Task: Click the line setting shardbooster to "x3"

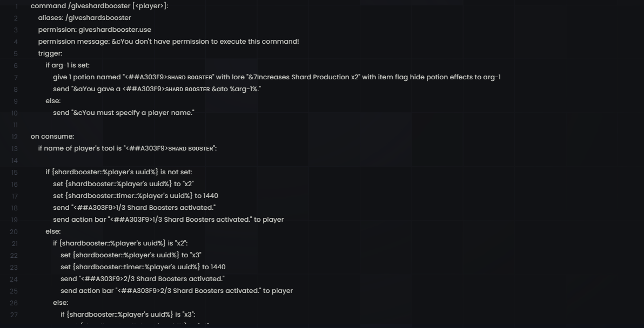Action: pyautogui.click(x=131, y=255)
